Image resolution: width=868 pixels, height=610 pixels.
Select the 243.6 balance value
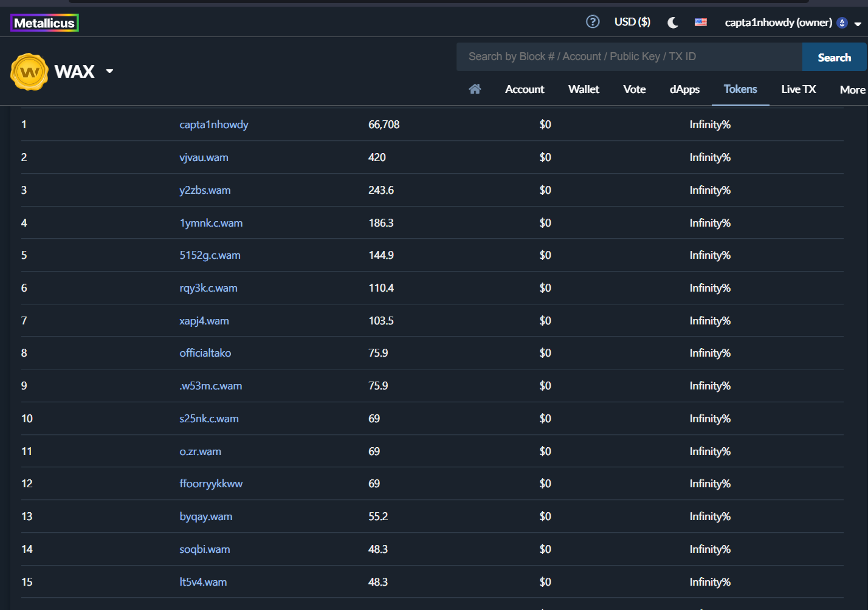tap(381, 190)
